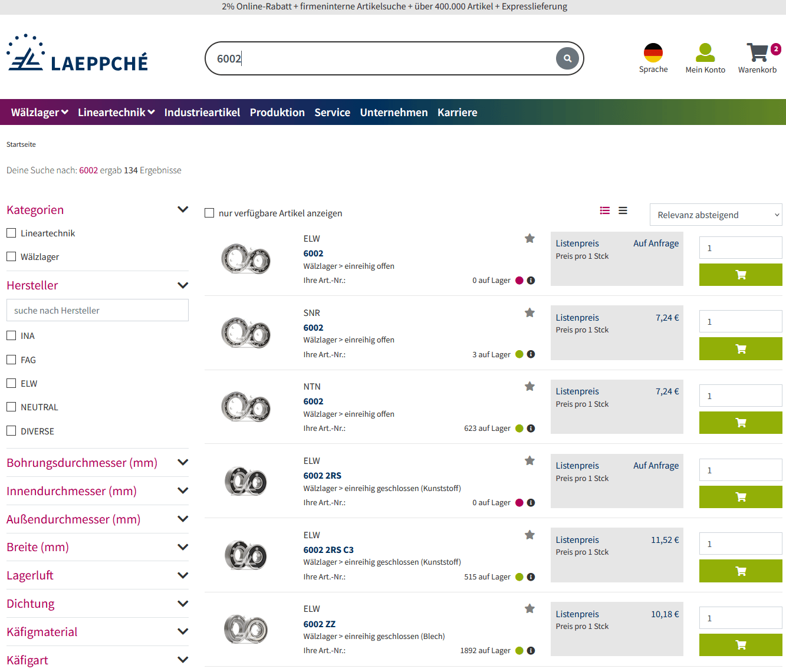Image resolution: width=786 pixels, height=672 pixels.
Task: Open the SNR 6002 bearing thumbnail
Action: (x=246, y=333)
